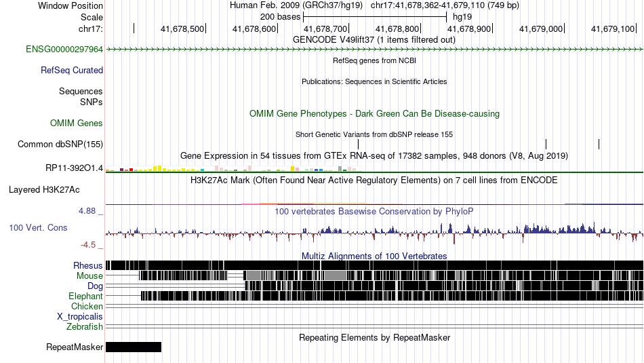
Task: Click the ENSG00000297964 intron arrow line
Action: tap(375, 50)
